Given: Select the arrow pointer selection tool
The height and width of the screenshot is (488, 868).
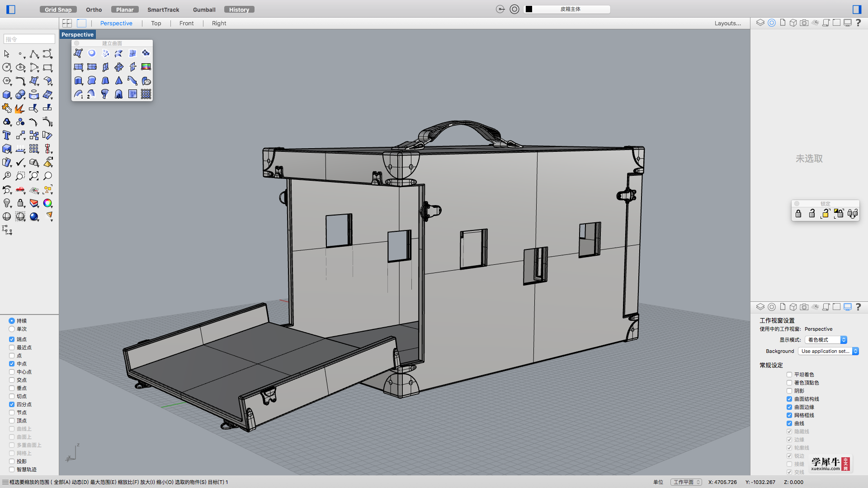Looking at the screenshot, I should pyautogui.click(x=7, y=54).
